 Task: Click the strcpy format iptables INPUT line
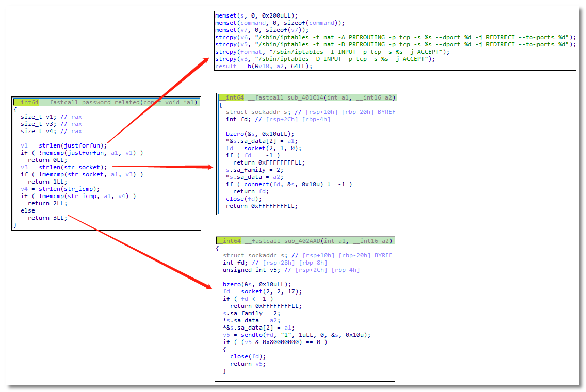(x=332, y=52)
